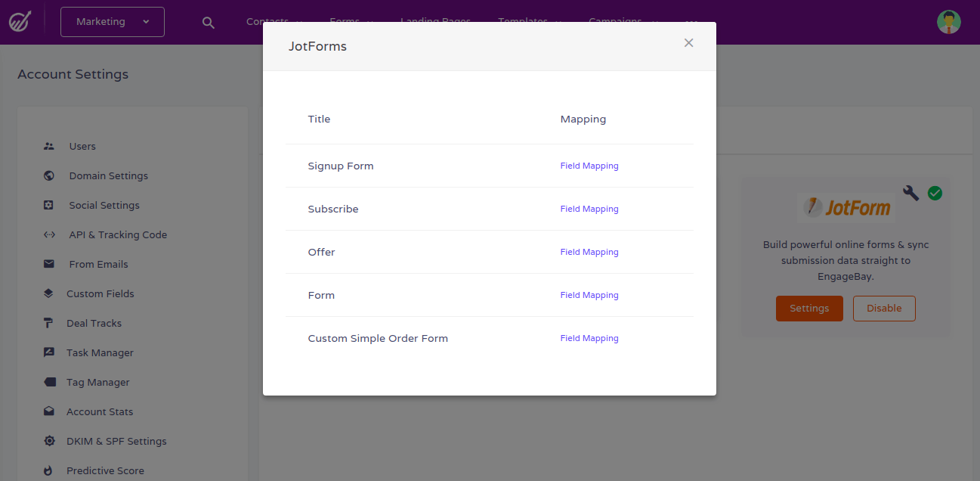This screenshot has width=980, height=481.
Task: Open Field Mapping for Signup Form
Action: pos(589,166)
